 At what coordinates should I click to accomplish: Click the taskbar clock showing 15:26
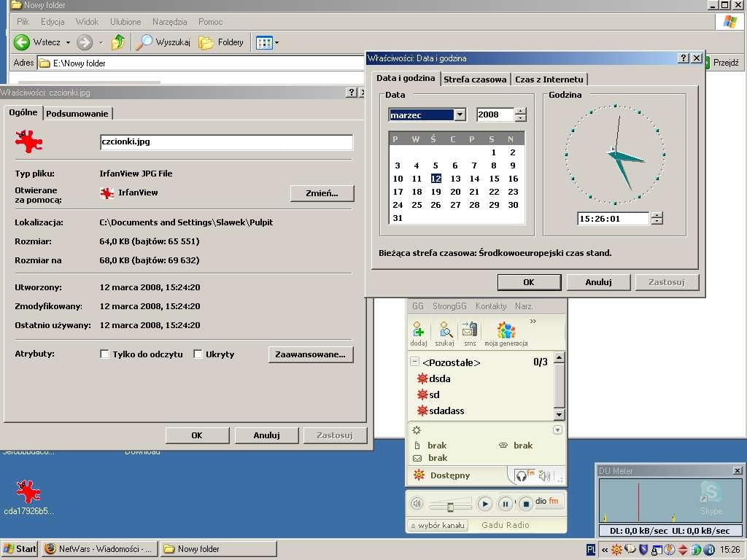pyautogui.click(x=729, y=550)
